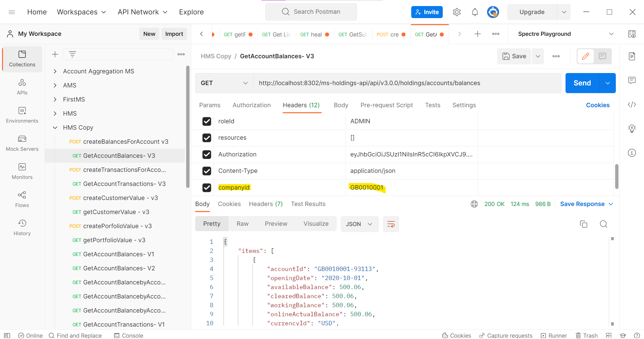Screen dimensions: 644x339
Task: Toggle word wrap for response body
Action: tap(391, 224)
